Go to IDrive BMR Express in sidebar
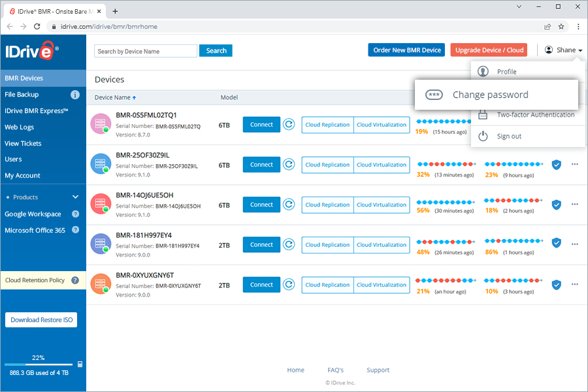Image resolution: width=588 pixels, height=392 pixels. pyautogui.click(x=37, y=110)
